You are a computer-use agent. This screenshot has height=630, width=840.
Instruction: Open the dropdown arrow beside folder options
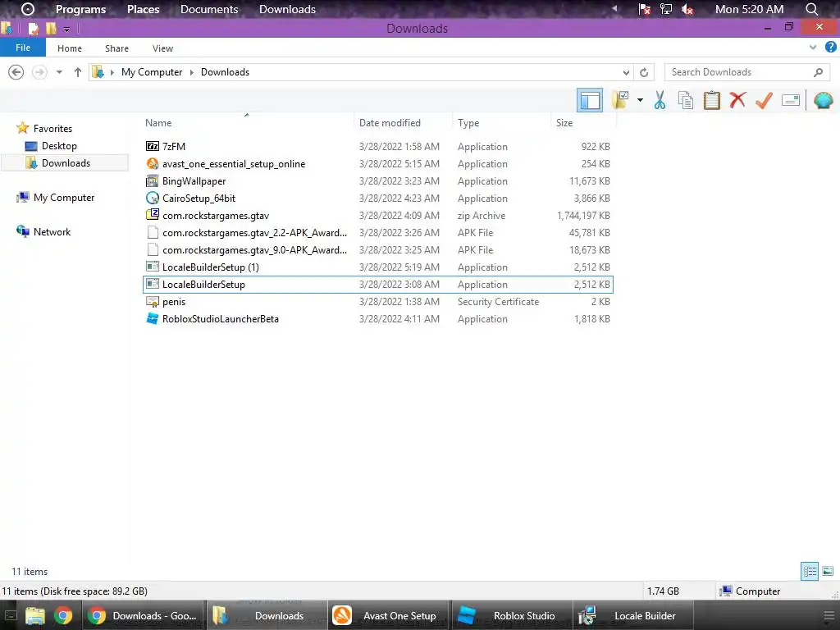(640, 100)
